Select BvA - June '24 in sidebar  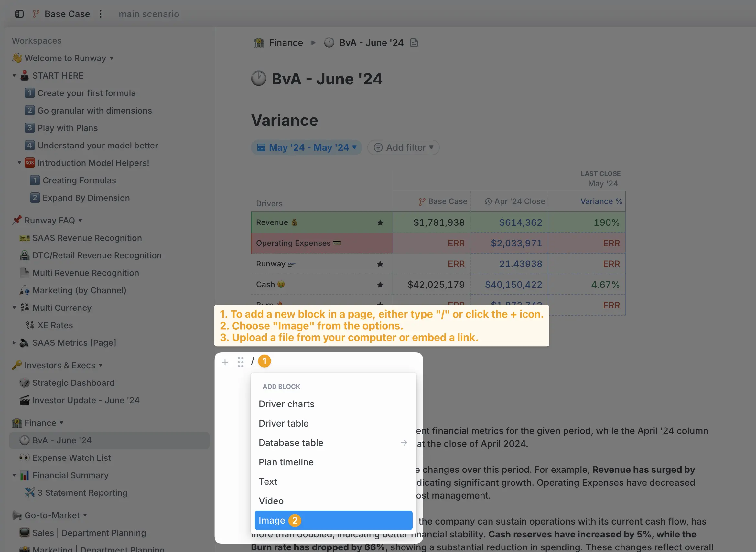tap(109, 440)
